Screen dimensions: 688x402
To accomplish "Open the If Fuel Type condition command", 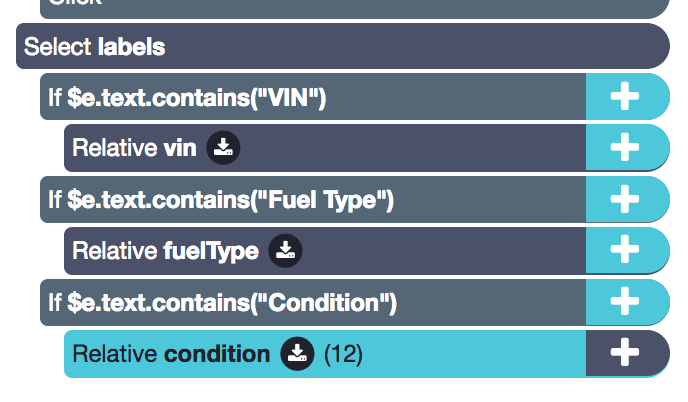I will [x=313, y=199].
